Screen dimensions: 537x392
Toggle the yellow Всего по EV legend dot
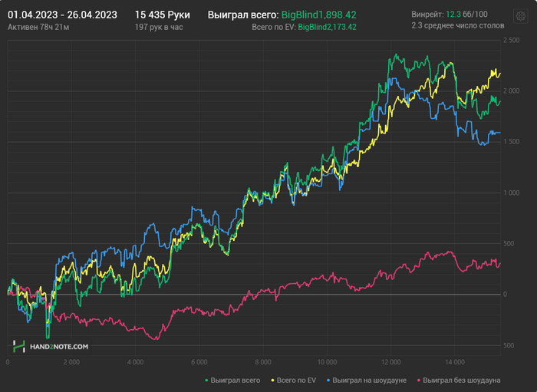coord(272,380)
